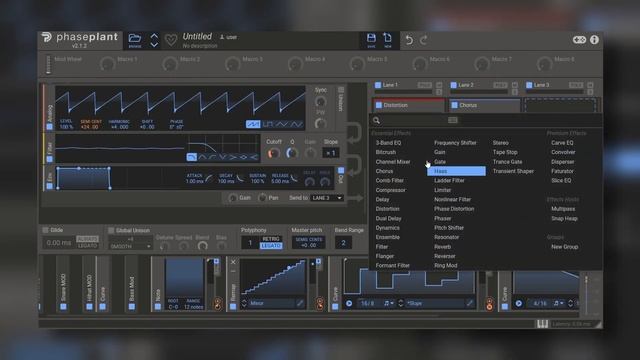Click the Mod Wheel slider
The height and width of the screenshot is (360, 640).
[x=49, y=64]
